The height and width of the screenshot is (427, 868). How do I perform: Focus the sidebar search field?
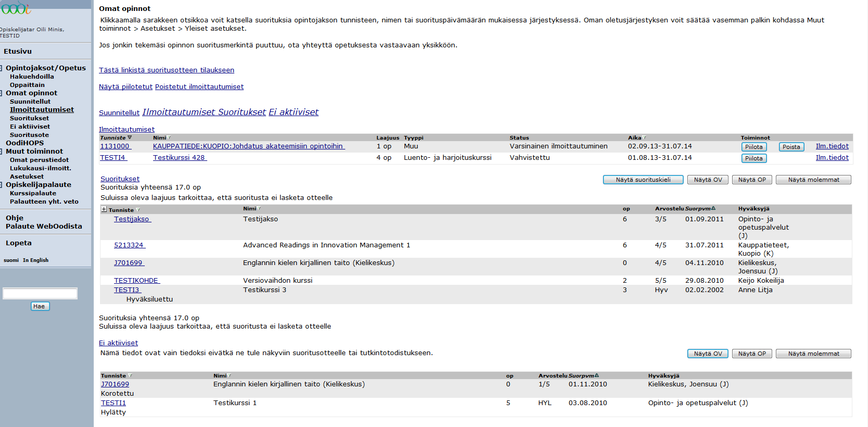[x=40, y=294]
